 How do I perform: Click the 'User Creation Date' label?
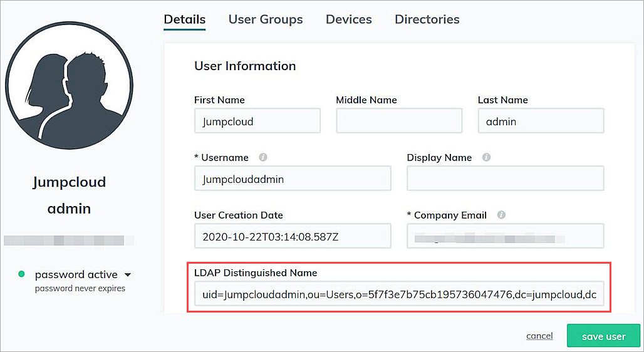coord(239,215)
